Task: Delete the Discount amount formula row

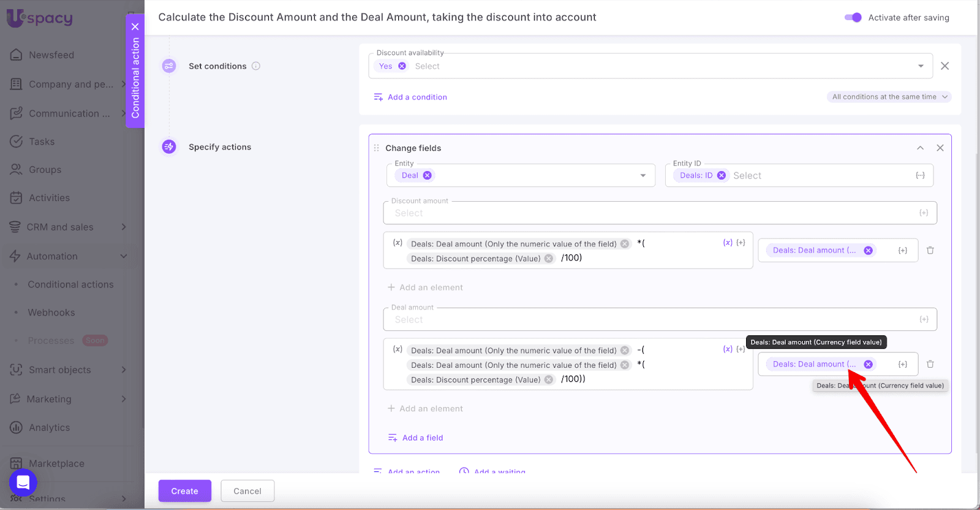Action: coord(930,250)
